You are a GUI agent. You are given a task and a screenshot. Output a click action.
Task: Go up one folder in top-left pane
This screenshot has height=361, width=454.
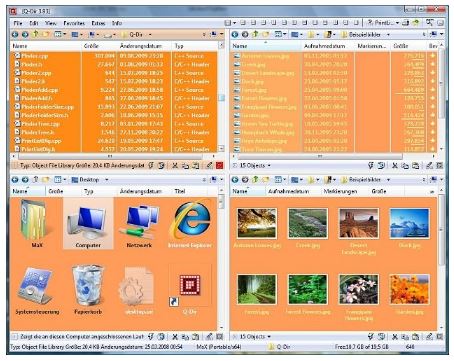35,34
